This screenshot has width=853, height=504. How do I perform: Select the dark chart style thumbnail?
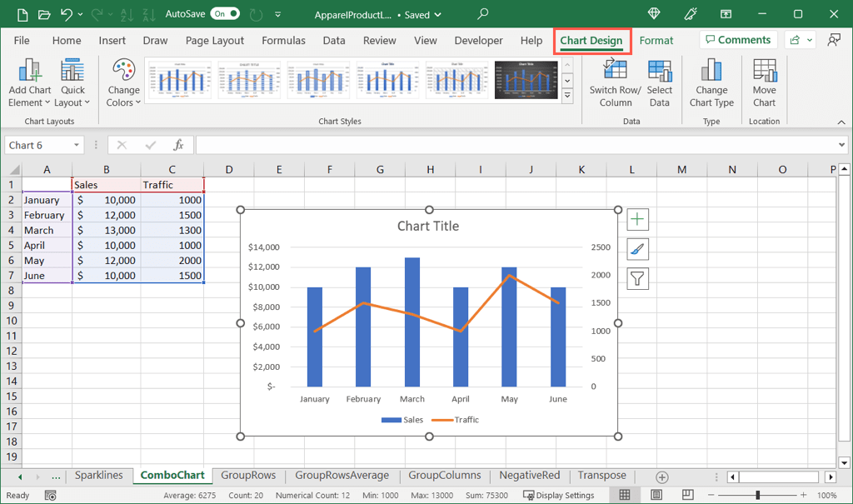point(526,79)
